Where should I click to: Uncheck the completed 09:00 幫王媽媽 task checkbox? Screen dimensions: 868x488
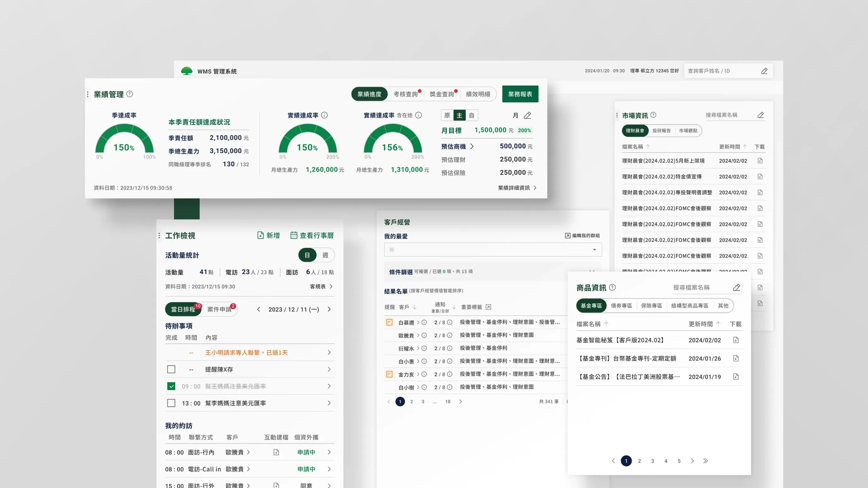coord(171,386)
